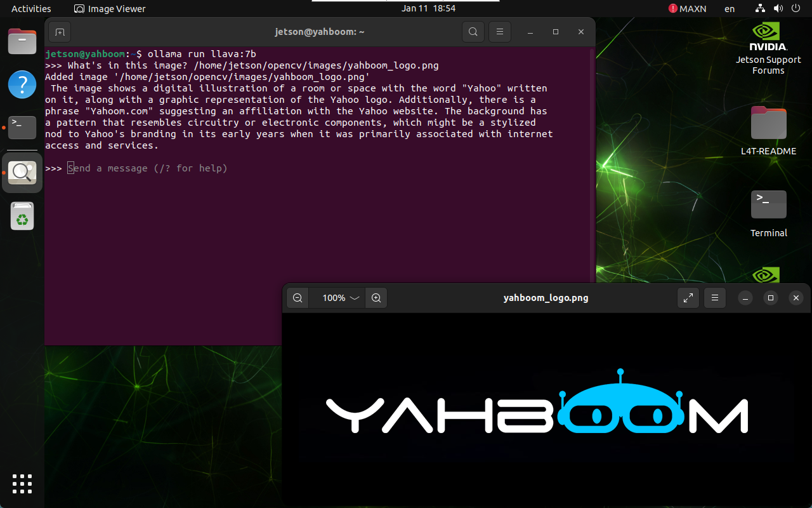Image resolution: width=812 pixels, height=508 pixels.
Task: Click the 'Added image' output line
Action: click(207, 77)
